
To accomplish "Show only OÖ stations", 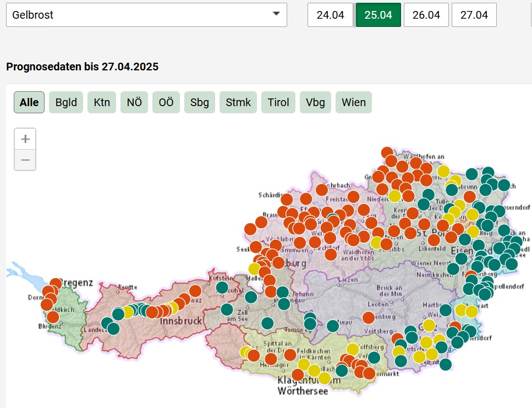I will [166, 102].
